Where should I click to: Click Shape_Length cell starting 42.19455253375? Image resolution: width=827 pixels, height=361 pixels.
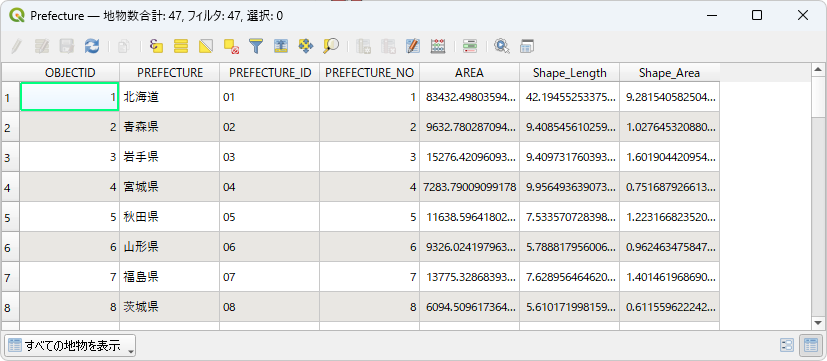(570, 97)
